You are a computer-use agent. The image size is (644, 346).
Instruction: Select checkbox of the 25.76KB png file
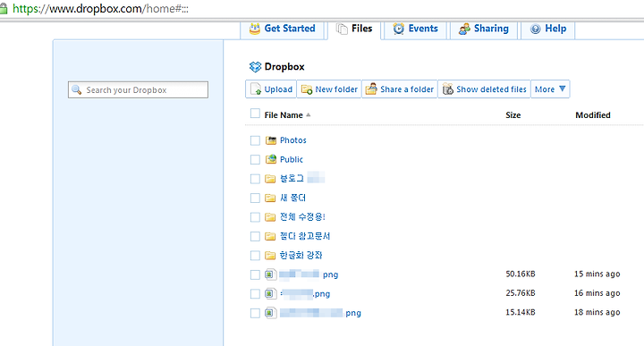click(x=255, y=293)
